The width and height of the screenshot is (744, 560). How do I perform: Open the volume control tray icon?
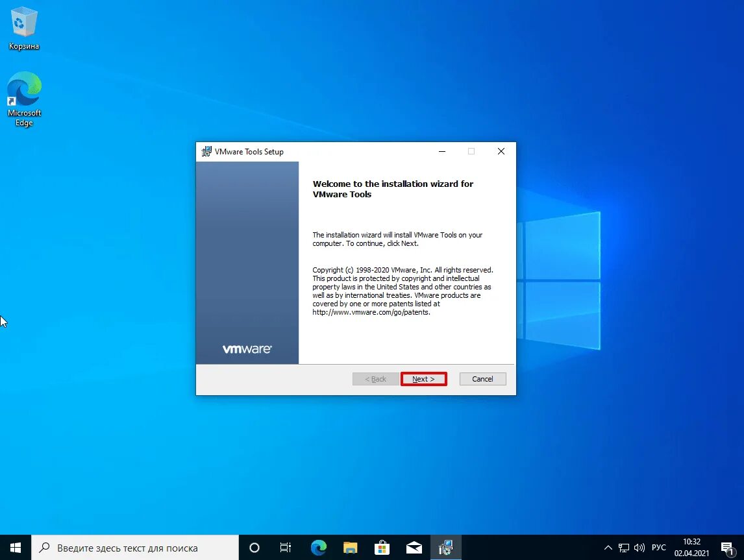(x=639, y=548)
